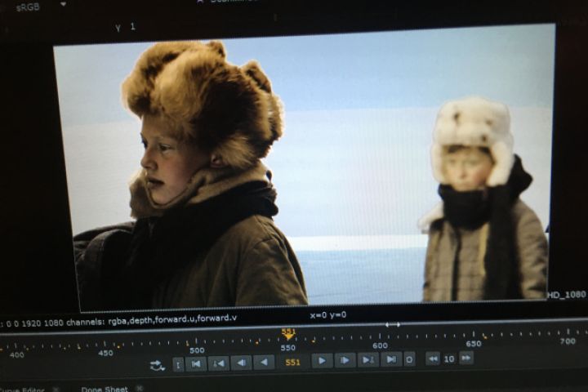Go to previous keyframe

click(219, 363)
